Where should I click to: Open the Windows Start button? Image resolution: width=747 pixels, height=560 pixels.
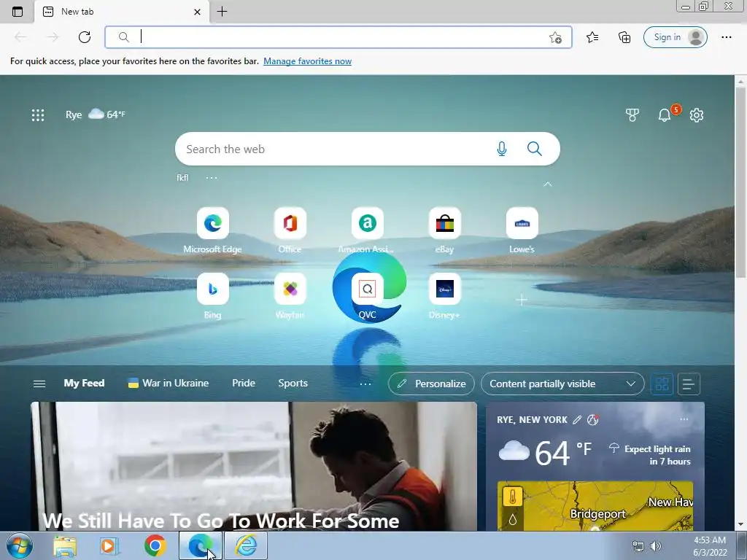tap(20, 545)
